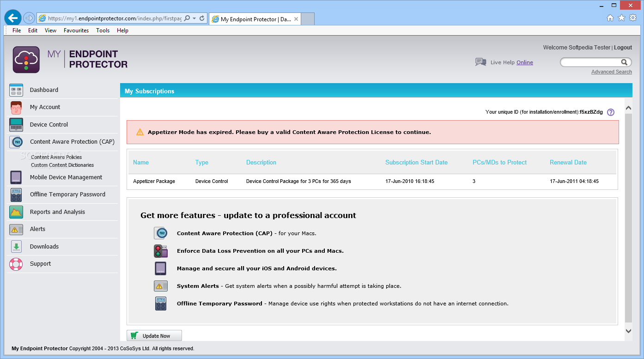Image resolution: width=644 pixels, height=359 pixels.
Task: Click the Reports and Analysis chart icon
Action: 16,212
